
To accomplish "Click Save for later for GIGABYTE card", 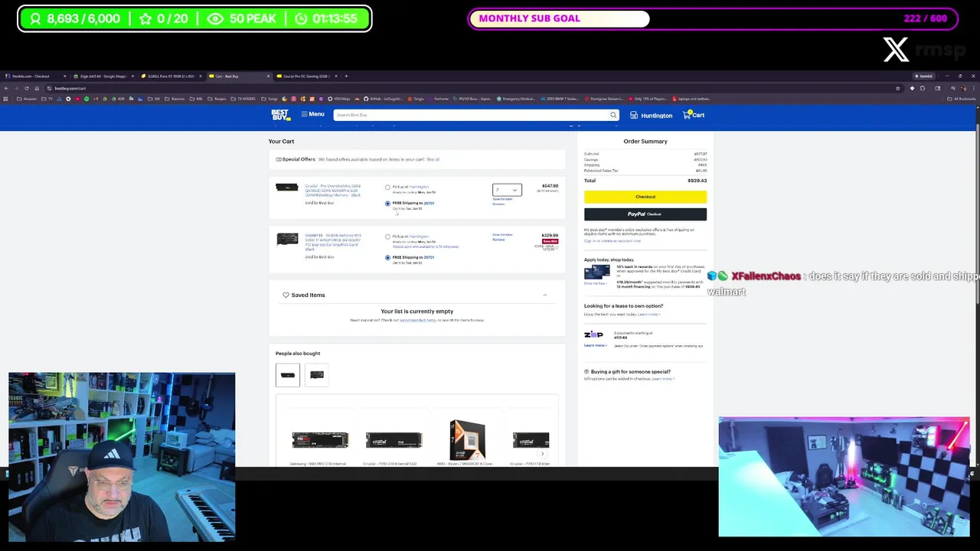I will point(502,235).
